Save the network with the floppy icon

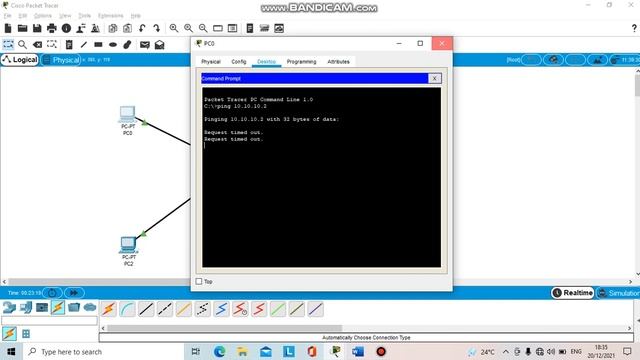pyautogui.click(x=37, y=28)
